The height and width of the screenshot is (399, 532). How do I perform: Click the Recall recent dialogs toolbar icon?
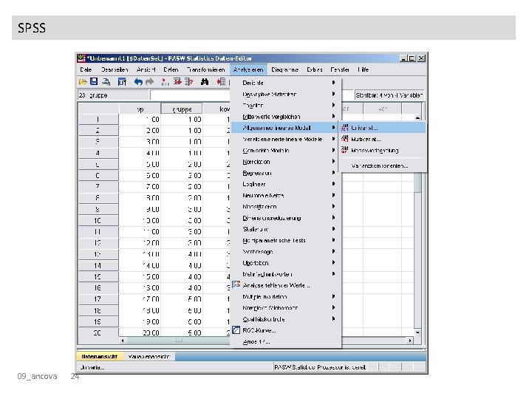point(122,82)
